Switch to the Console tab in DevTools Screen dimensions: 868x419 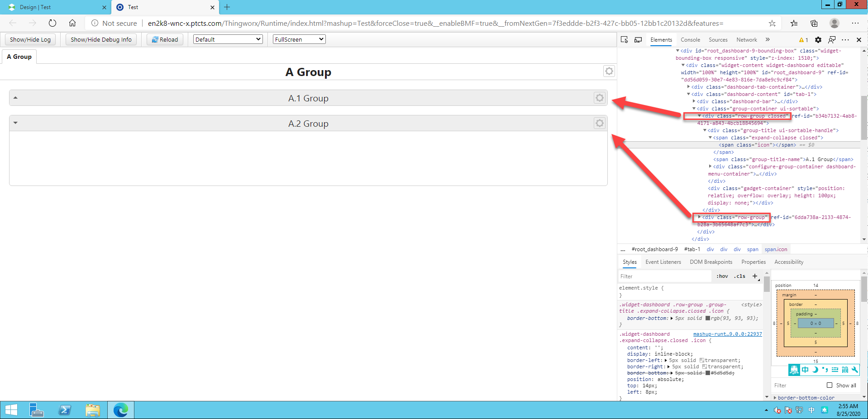coord(690,40)
